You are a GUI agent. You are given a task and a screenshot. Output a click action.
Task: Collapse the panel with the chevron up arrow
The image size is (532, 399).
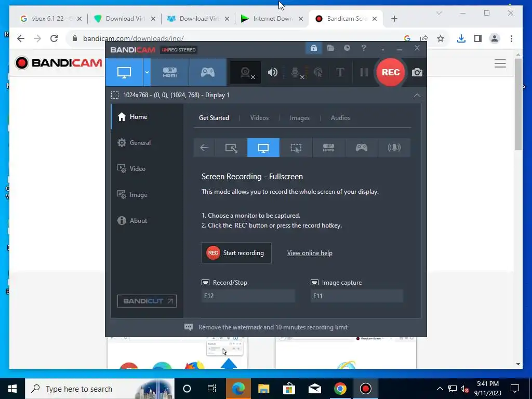coord(417,96)
